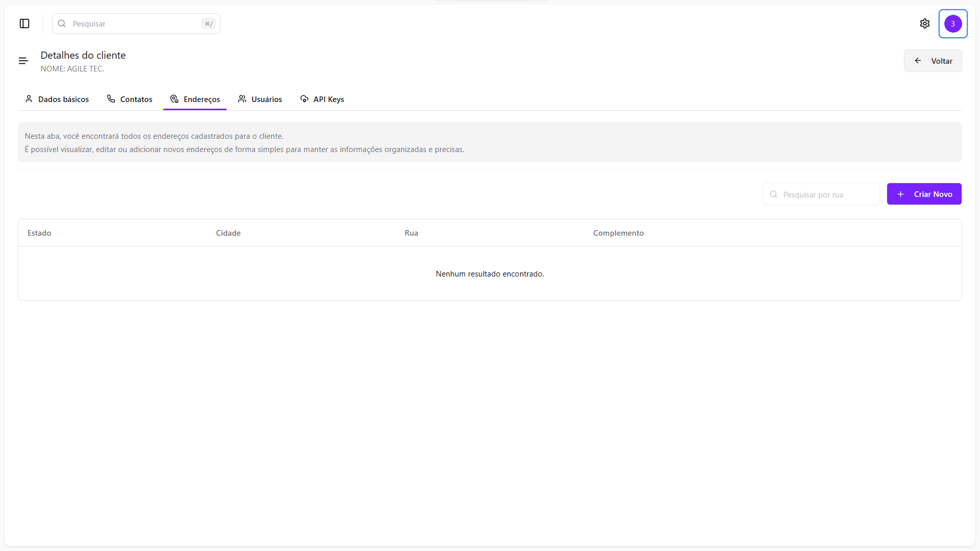
Task: Click the phone icon of Contatos tab
Action: pos(111,99)
